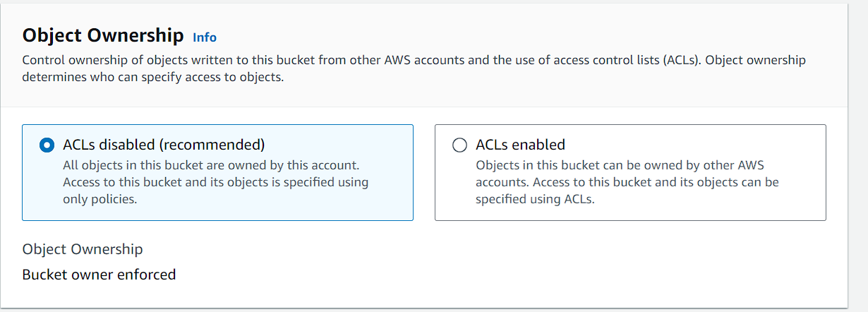
Task: Select the ACLs disabled (recommended) radio button
Action: (x=47, y=145)
